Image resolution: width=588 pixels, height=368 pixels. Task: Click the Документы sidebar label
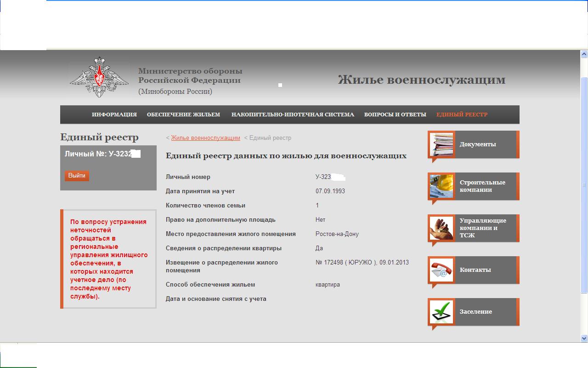478,144
